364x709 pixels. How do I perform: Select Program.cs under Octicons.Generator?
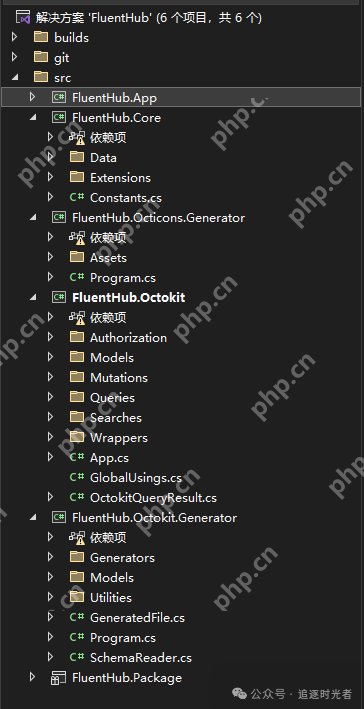click(x=123, y=277)
